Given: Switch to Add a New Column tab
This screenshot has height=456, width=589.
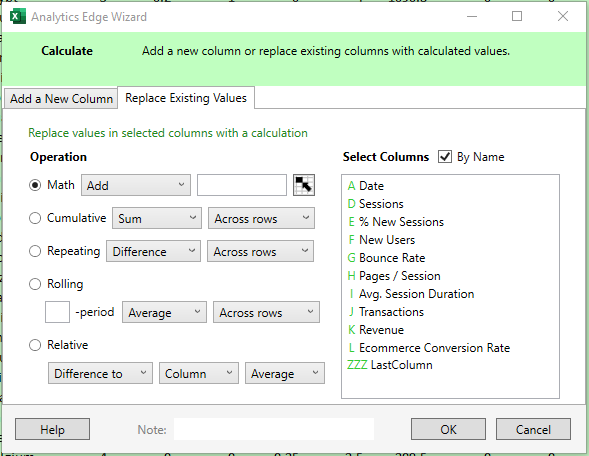Looking at the screenshot, I should [61, 99].
